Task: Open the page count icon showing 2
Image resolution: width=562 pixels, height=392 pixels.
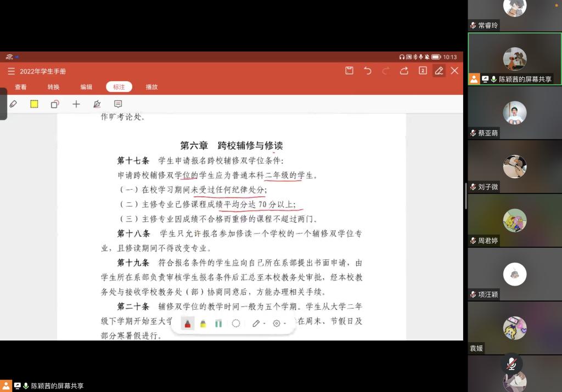Action: coord(423,71)
